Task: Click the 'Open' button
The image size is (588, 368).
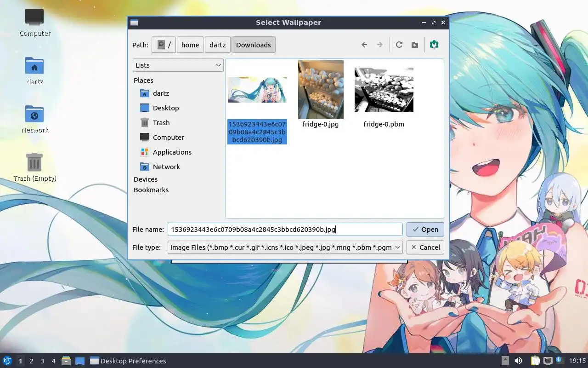Action: click(x=425, y=230)
